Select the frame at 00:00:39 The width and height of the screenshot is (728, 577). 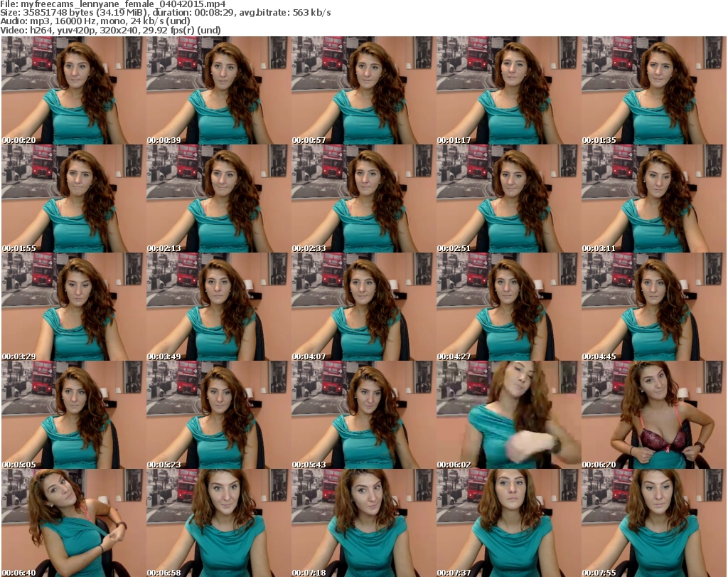217,90
